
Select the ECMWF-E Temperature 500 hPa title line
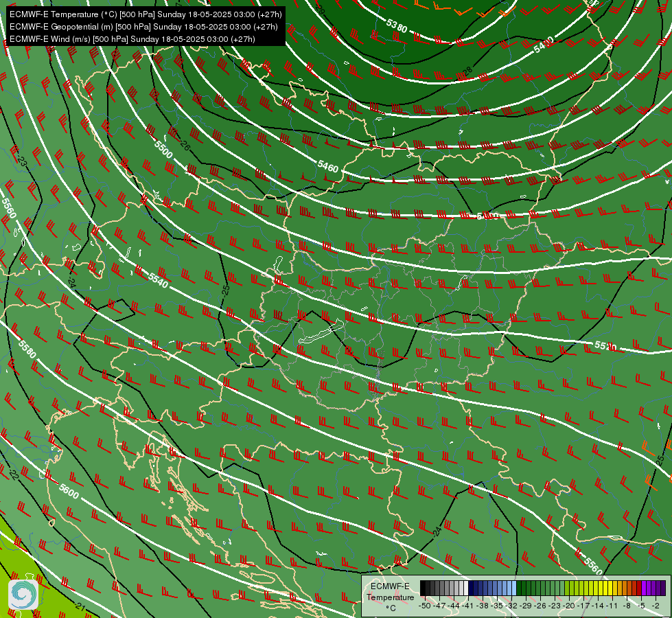pos(146,14)
